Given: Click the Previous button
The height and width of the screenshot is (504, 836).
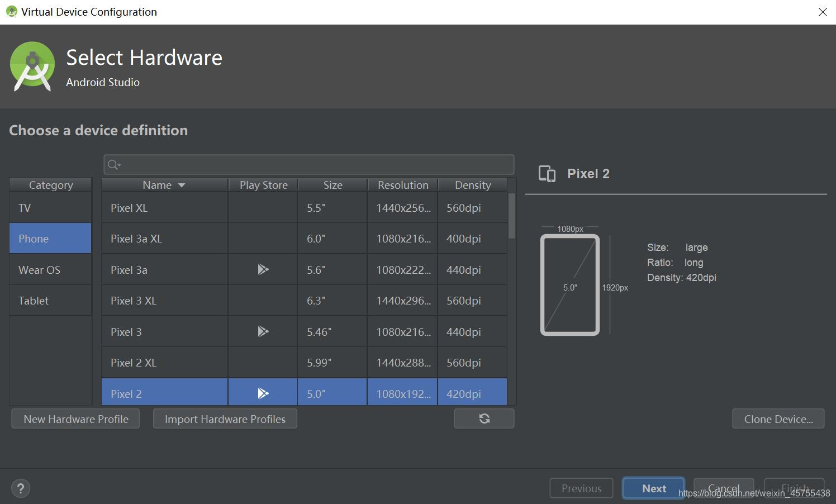Looking at the screenshot, I should coord(582,488).
